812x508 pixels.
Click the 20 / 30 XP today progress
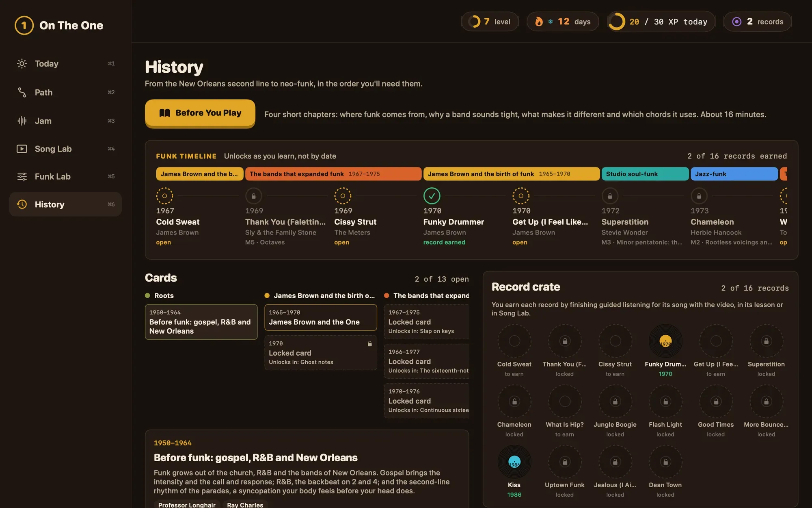661,22
